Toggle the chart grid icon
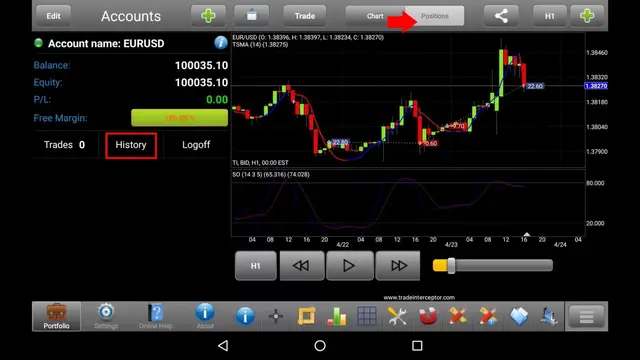Screen dimensions: 640x360 pyautogui.click(x=367, y=316)
